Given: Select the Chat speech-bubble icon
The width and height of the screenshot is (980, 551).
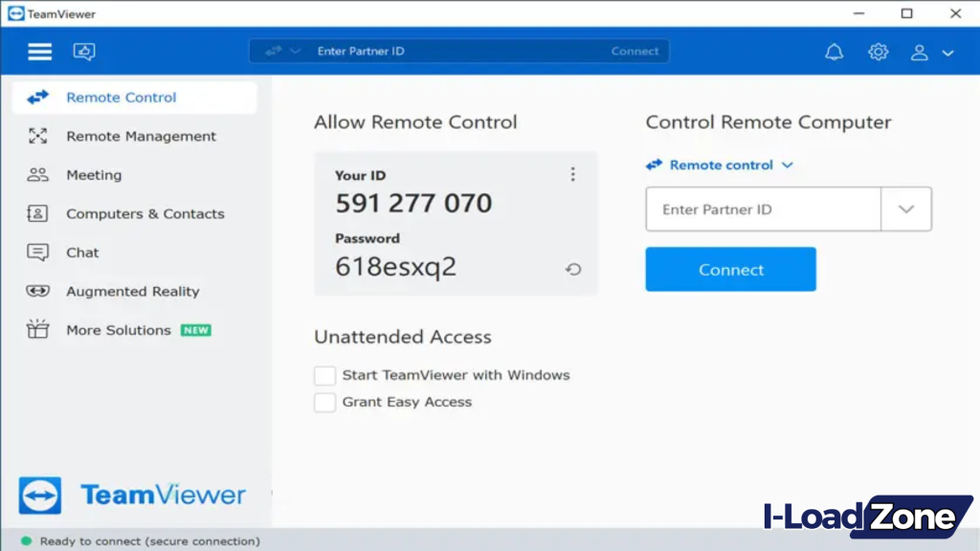Looking at the screenshot, I should click(x=37, y=252).
